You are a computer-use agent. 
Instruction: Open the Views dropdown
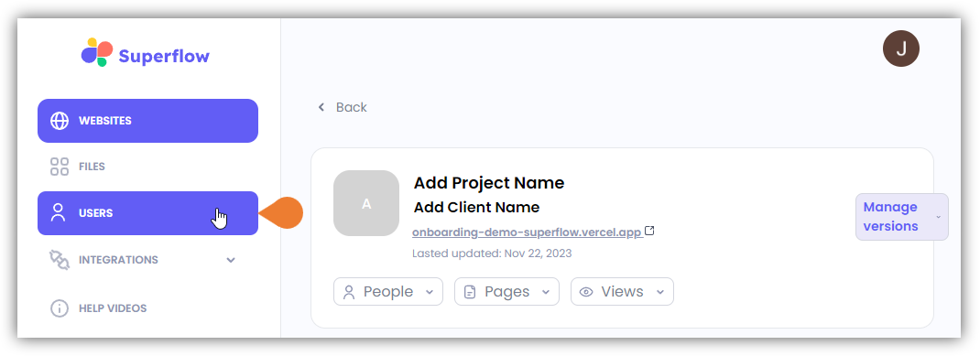622,292
